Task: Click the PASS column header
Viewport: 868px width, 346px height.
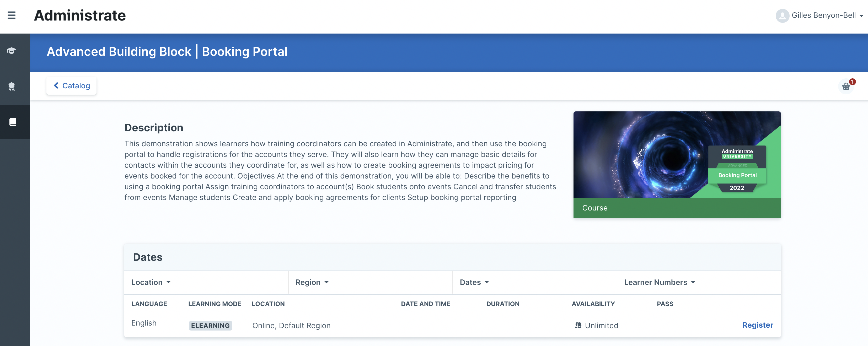Action: click(x=665, y=304)
